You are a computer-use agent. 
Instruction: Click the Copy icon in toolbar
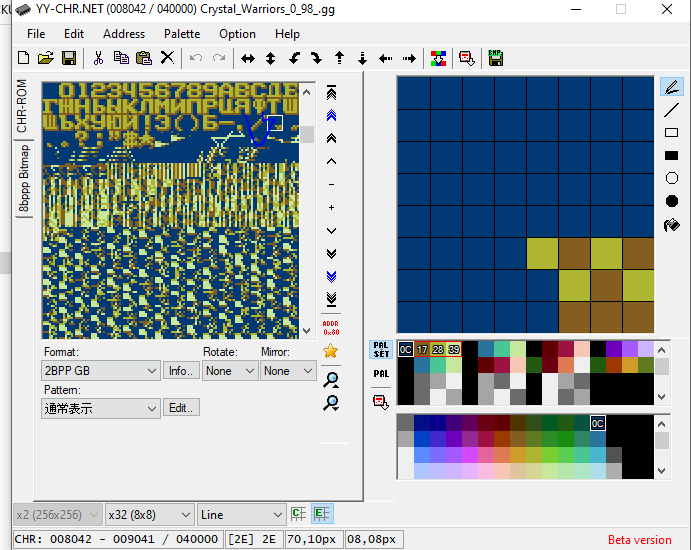click(x=121, y=58)
